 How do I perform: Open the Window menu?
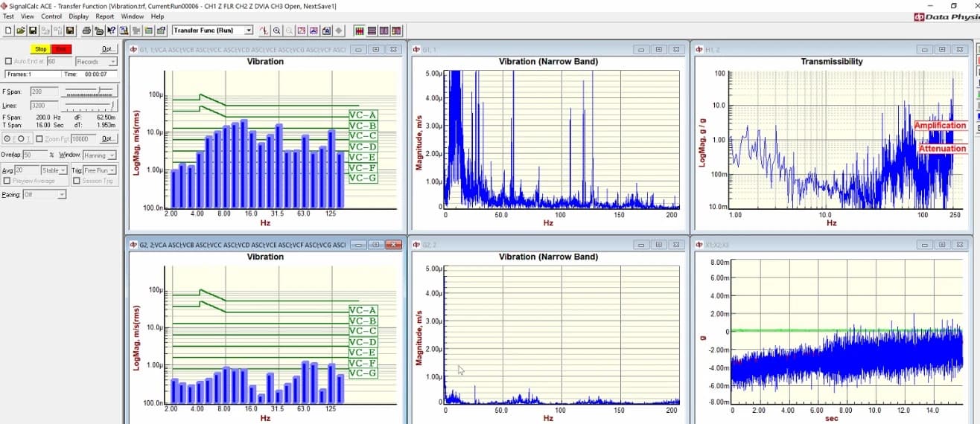[x=133, y=16]
